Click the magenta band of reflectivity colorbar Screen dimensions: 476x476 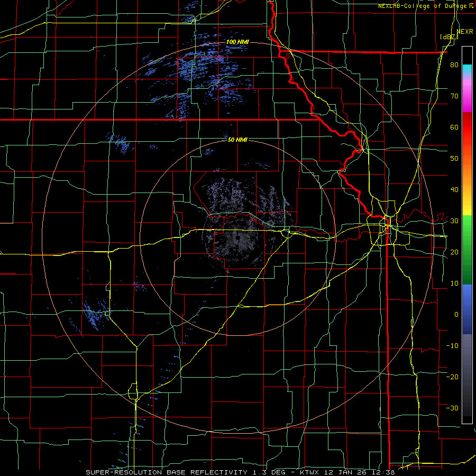pyautogui.click(x=467, y=97)
